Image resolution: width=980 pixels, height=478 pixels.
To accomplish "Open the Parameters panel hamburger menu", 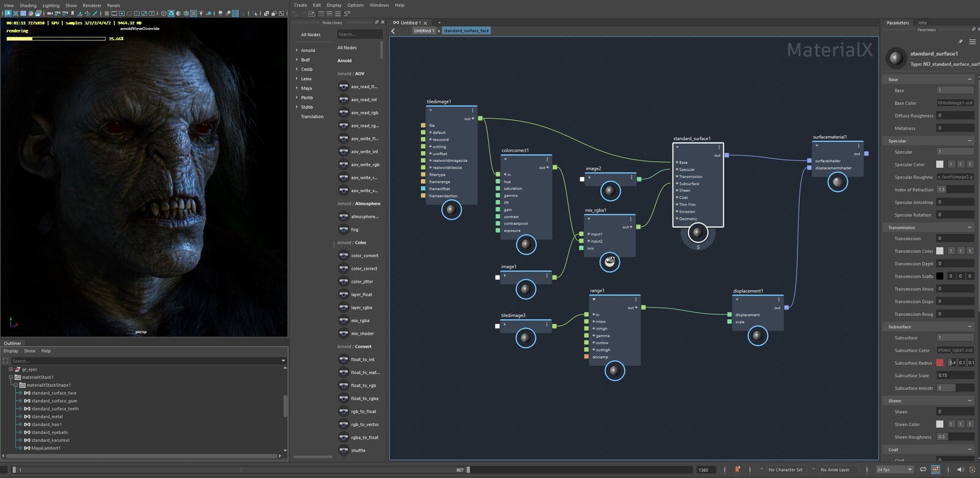I will [972, 42].
